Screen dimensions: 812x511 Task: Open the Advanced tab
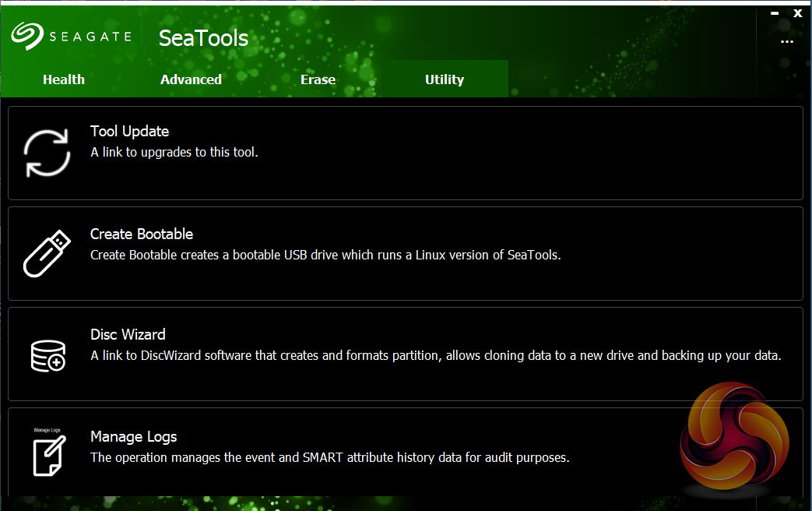pos(191,79)
